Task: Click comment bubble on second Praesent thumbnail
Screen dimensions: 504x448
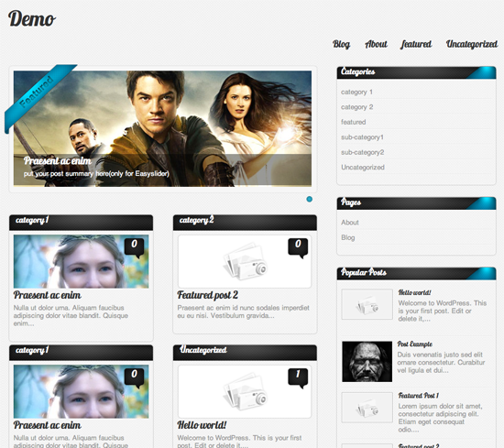Action: pyautogui.click(x=134, y=377)
